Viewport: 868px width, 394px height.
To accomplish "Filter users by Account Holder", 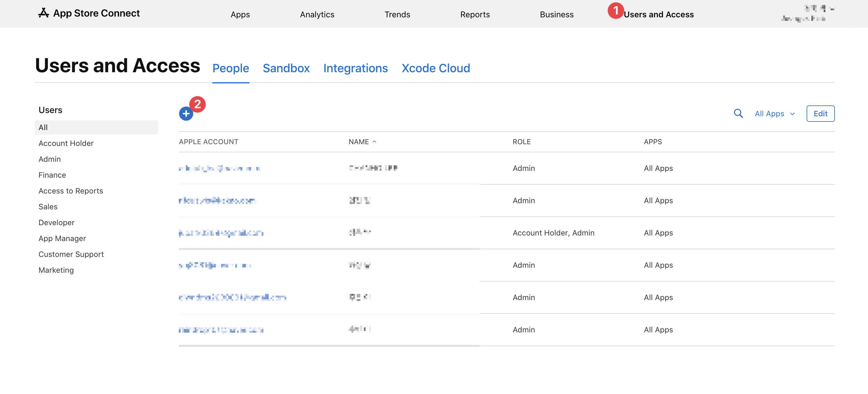I will [x=66, y=143].
